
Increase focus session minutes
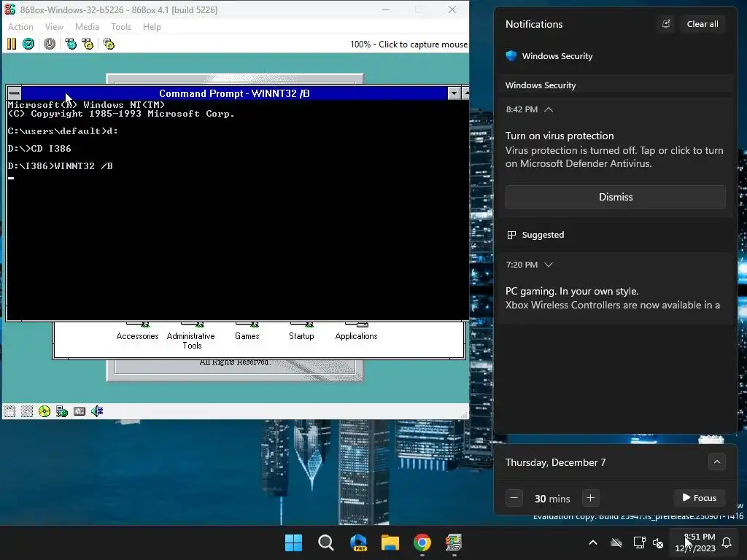pos(591,498)
